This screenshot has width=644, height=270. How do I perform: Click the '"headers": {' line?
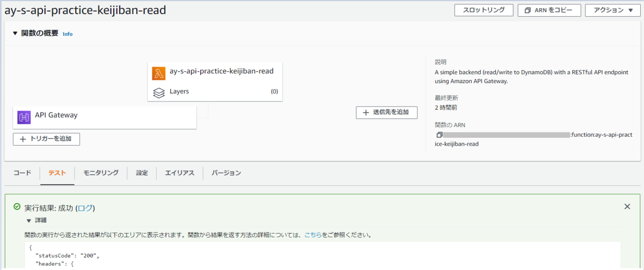coord(54,264)
